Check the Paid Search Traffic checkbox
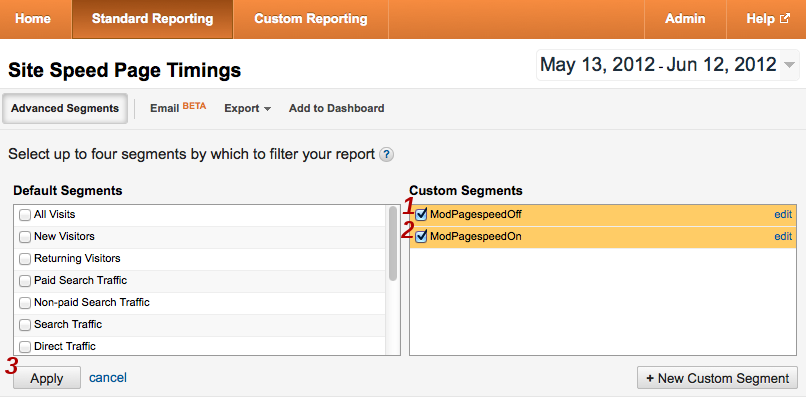 25,281
